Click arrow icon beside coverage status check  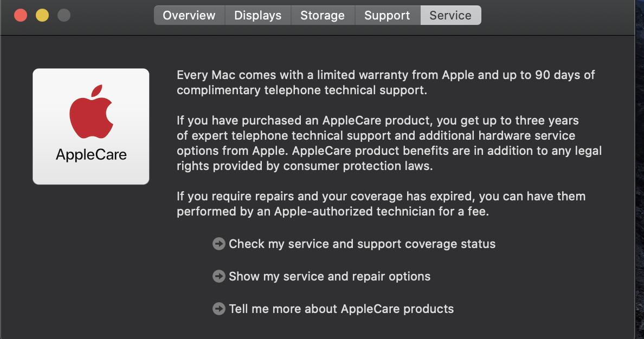(218, 244)
